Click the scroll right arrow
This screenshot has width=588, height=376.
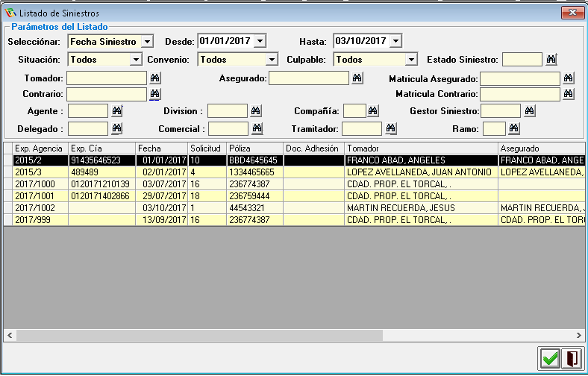[x=578, y=336]
